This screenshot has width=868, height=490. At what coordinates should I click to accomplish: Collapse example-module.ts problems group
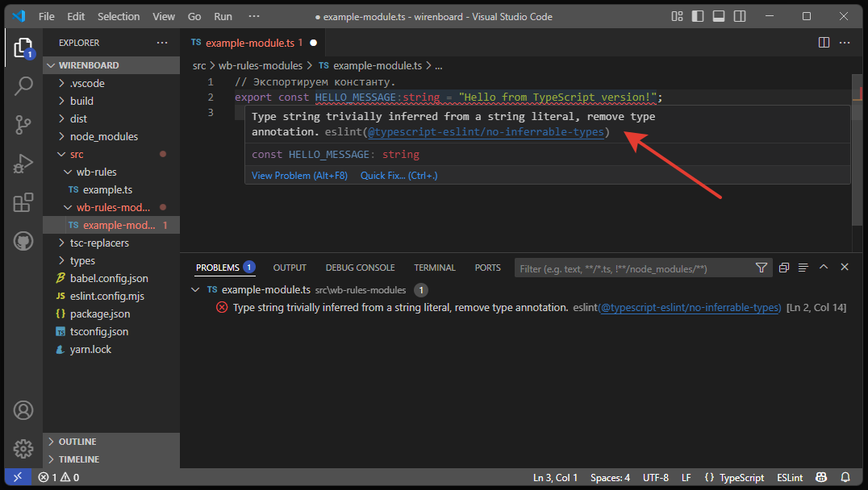(x=195, y=290)
